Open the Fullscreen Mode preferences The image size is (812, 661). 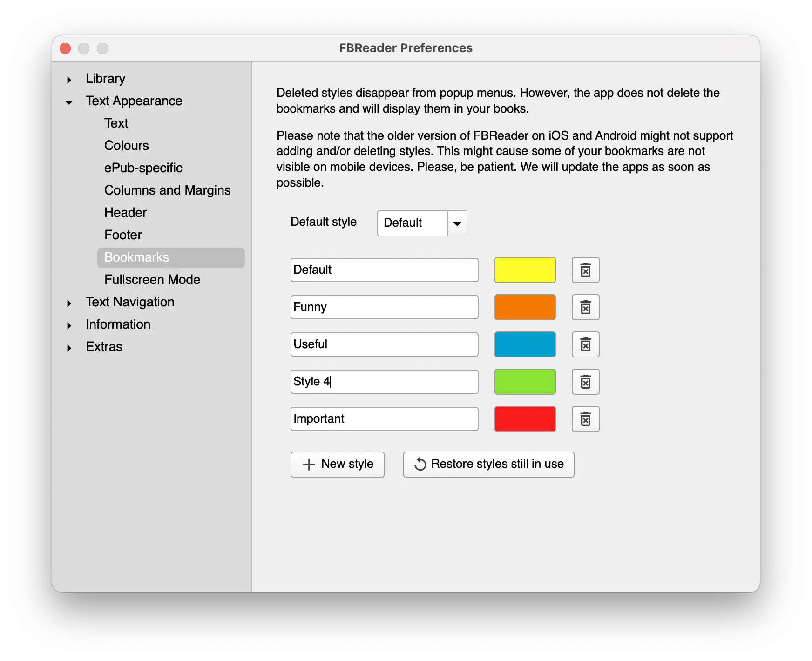[152, 279]
